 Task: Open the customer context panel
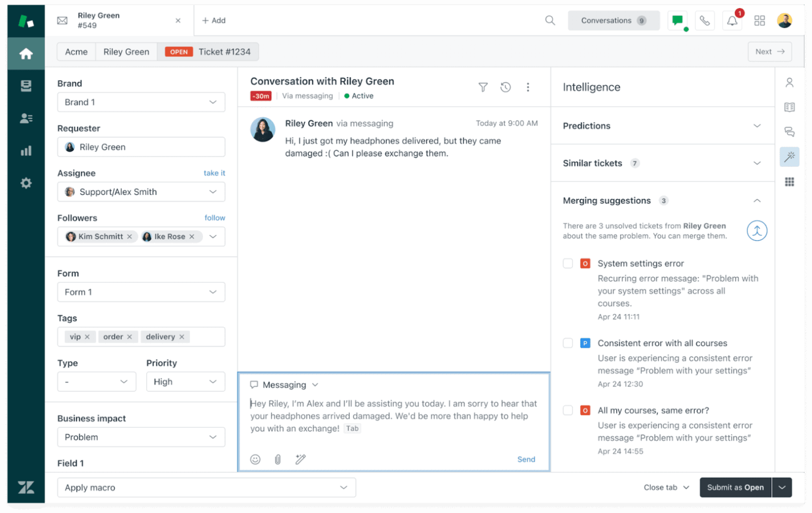point(789,82)
